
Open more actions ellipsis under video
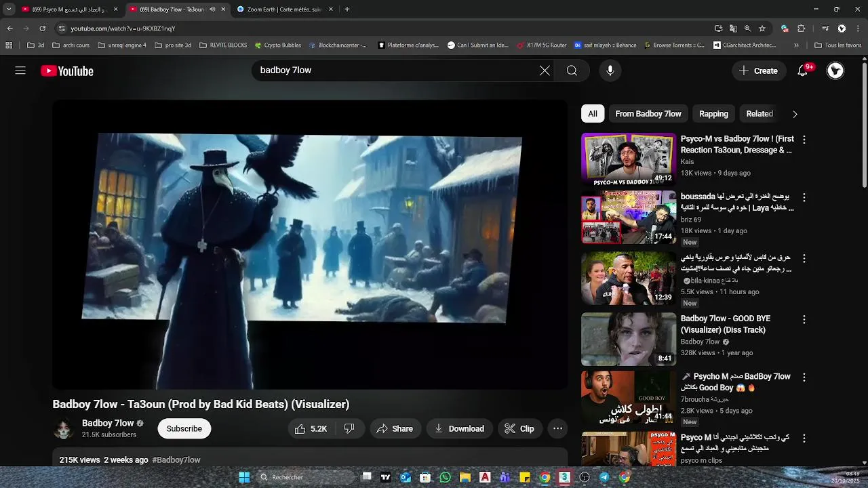(557, 428)
